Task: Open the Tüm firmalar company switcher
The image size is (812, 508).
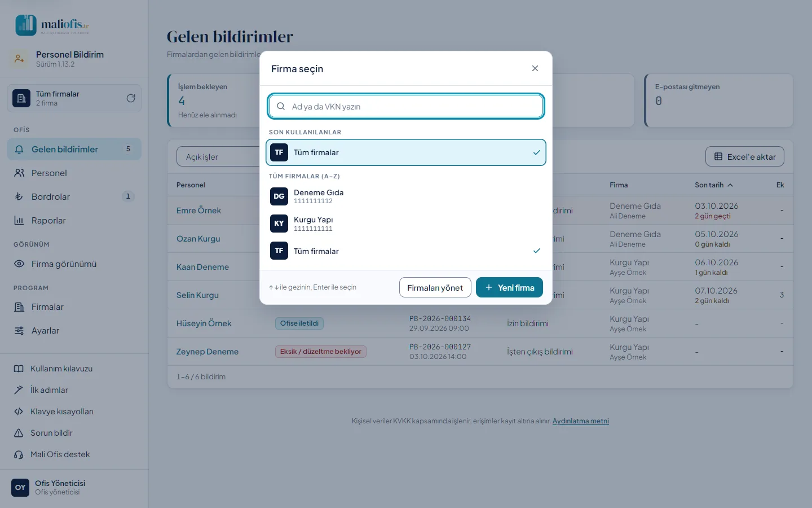Action: click(74, 98)
